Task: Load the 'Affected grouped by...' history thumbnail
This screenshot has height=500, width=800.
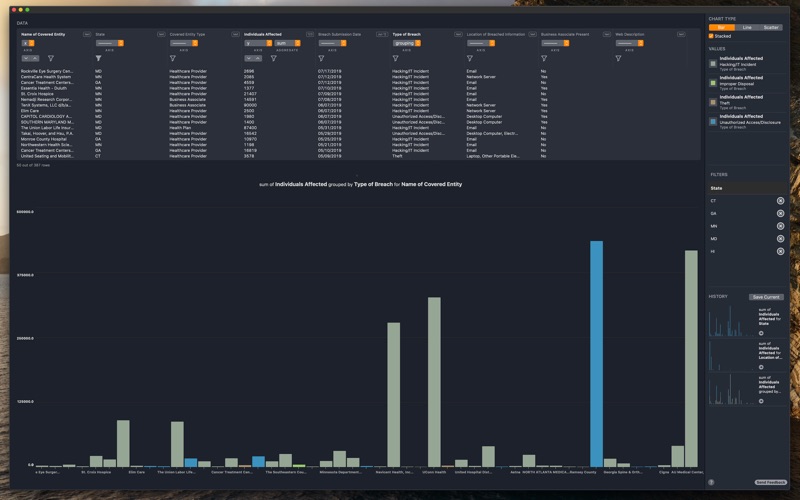Action: click(x=732, y=389)
